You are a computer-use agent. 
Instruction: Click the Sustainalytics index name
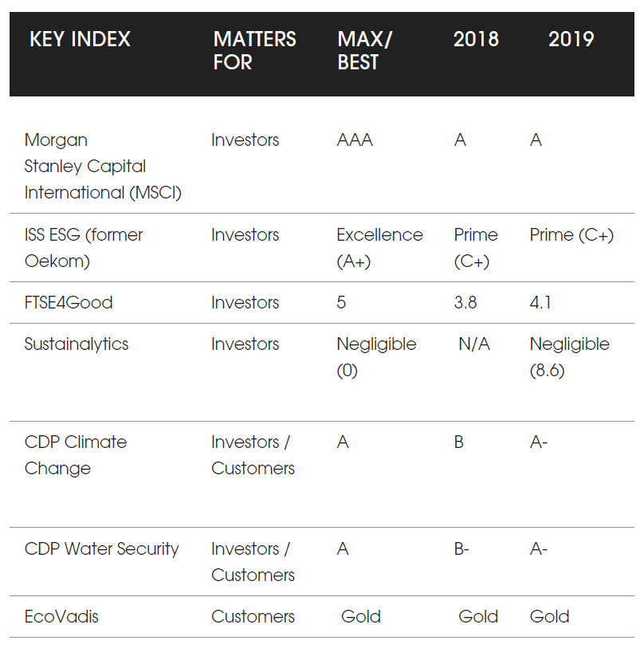pos(77,344)
